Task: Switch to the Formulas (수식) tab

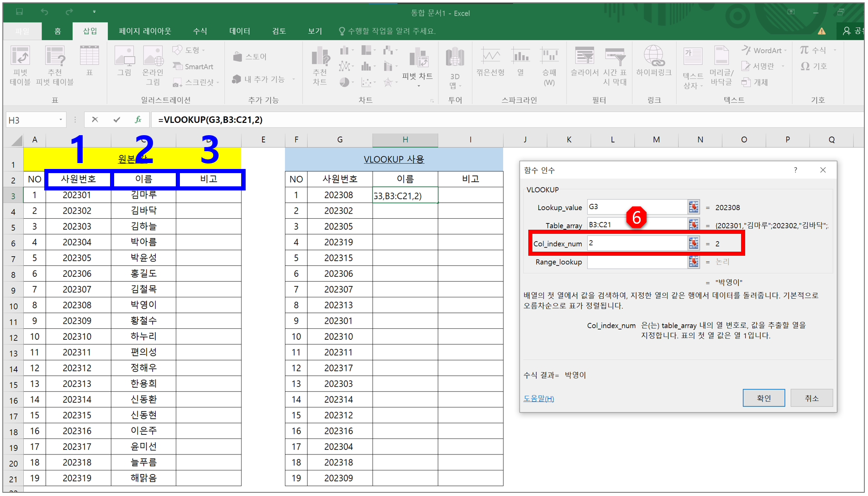Action: pos(200,31)
